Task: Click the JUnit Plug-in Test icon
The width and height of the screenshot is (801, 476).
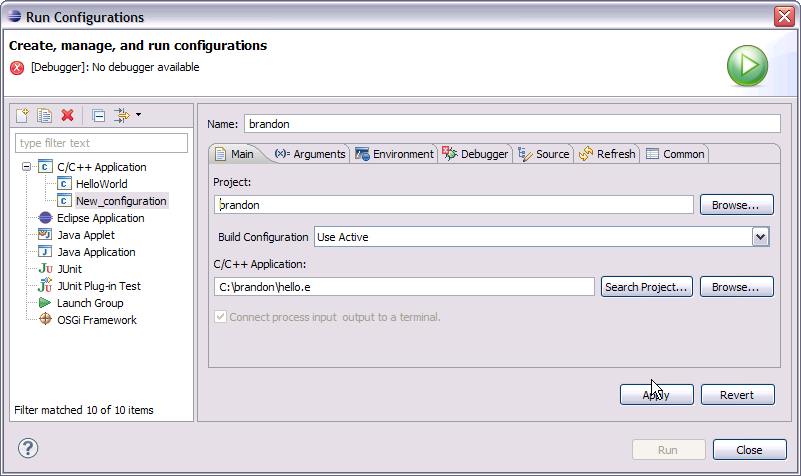Action: pyautogui.click(x=45, y=284)
